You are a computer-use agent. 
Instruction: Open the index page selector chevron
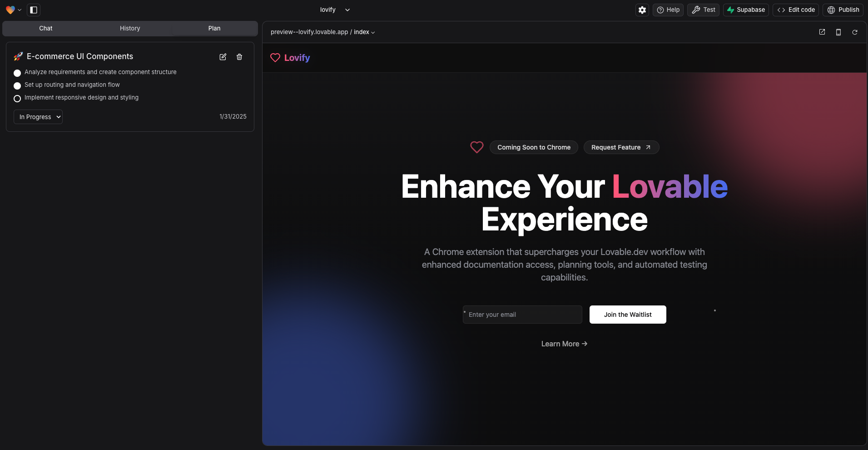(373, 32)
